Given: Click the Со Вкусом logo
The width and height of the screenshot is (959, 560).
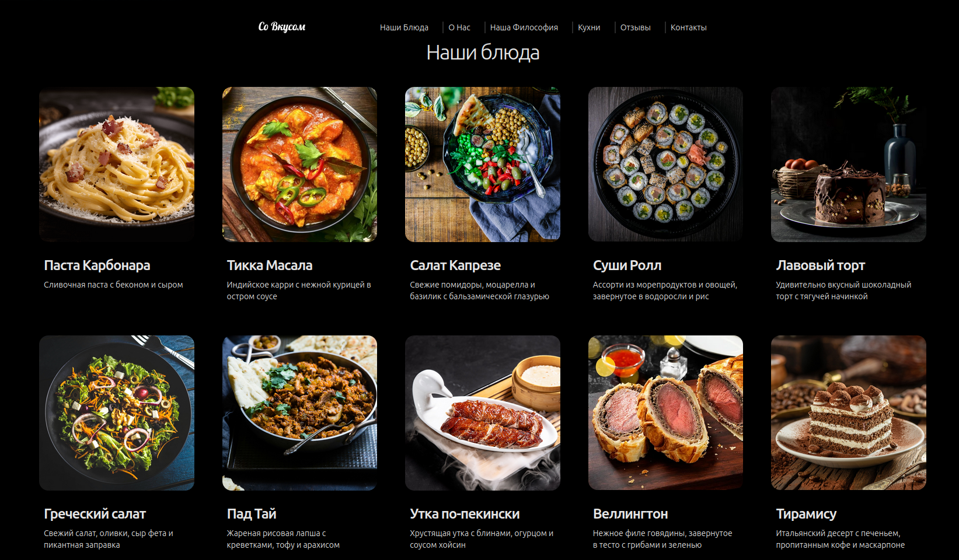Looking at the screenshot, I should tap(282, 27).
